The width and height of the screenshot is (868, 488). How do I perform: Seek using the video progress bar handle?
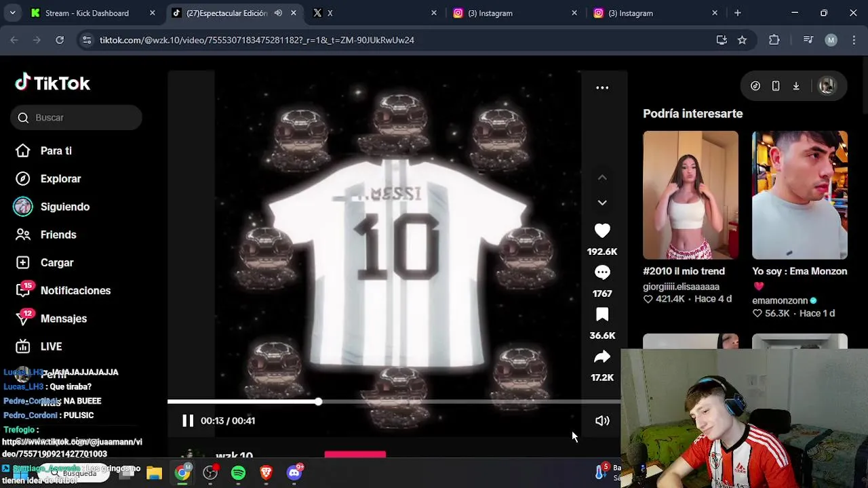click(x=318, y=402)
